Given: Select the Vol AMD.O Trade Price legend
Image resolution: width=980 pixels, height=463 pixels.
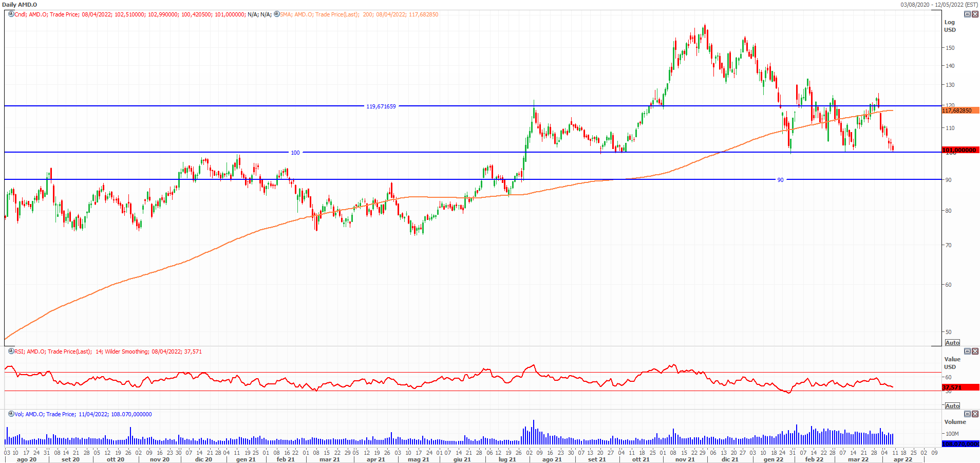Looking at the screenshot, I should click(x=83, y=414).
